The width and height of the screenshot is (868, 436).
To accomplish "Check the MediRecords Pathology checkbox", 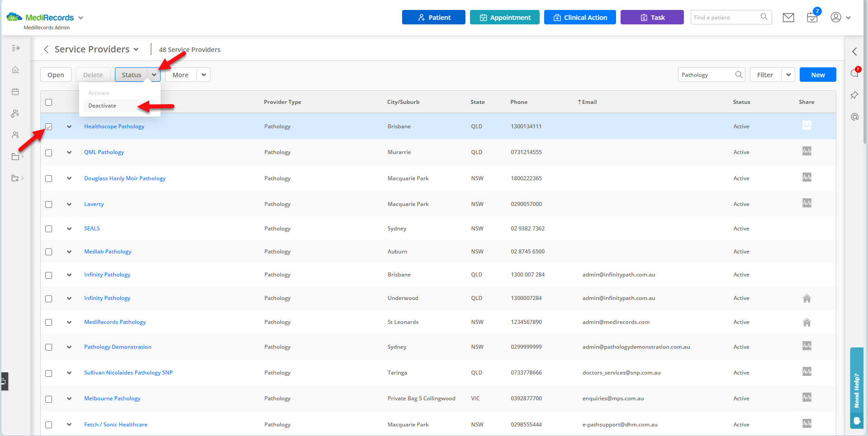I will point(49,322).
